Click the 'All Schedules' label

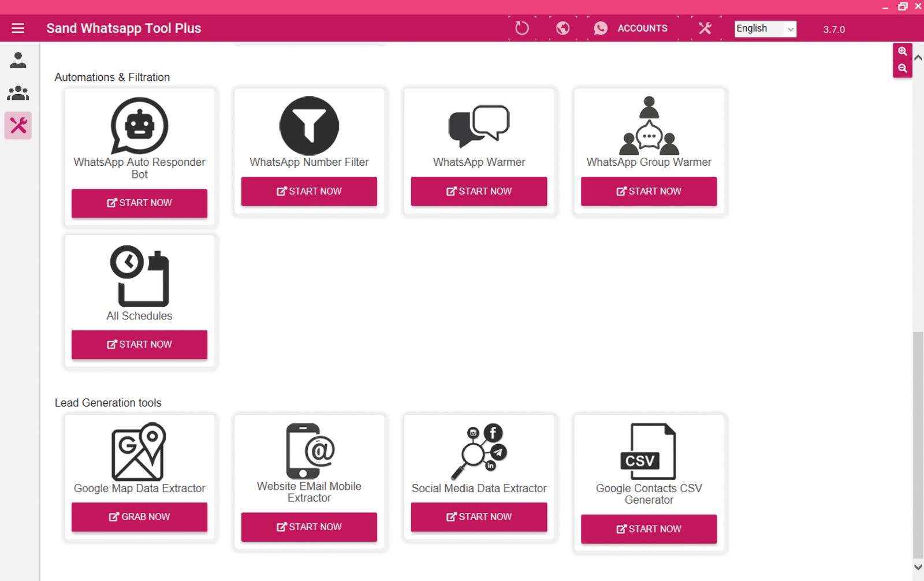pos(139,316)
